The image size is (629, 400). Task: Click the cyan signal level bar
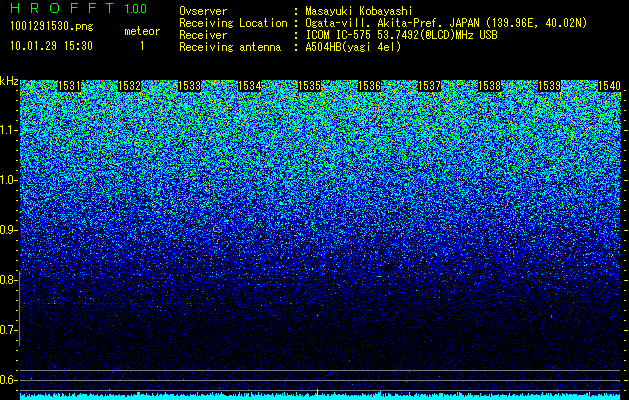[320, 397]
